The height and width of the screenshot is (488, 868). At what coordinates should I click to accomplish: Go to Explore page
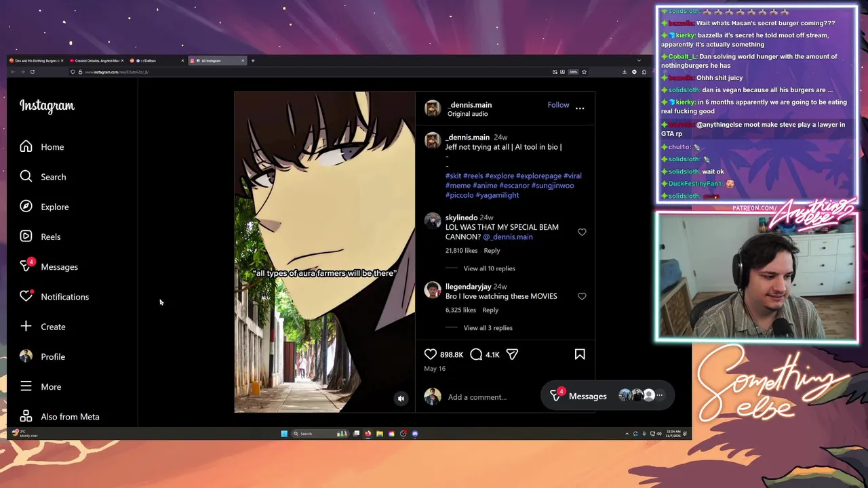coord(45,207)
